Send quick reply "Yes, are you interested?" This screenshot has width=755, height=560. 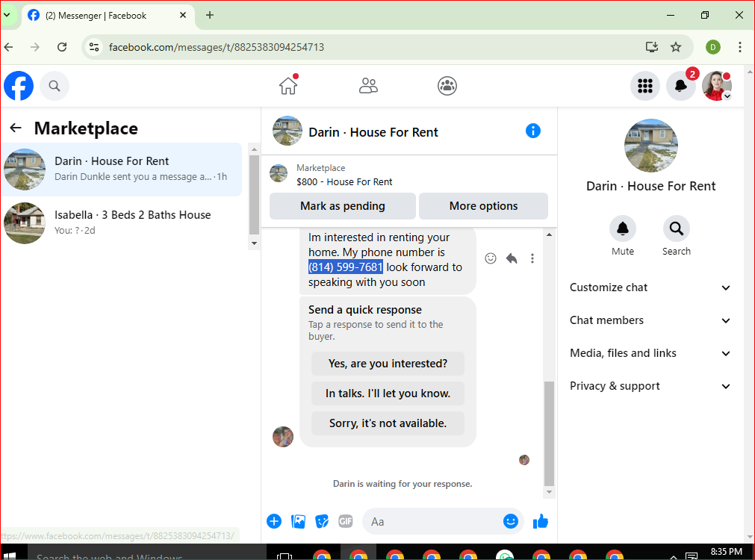(388, 364)
